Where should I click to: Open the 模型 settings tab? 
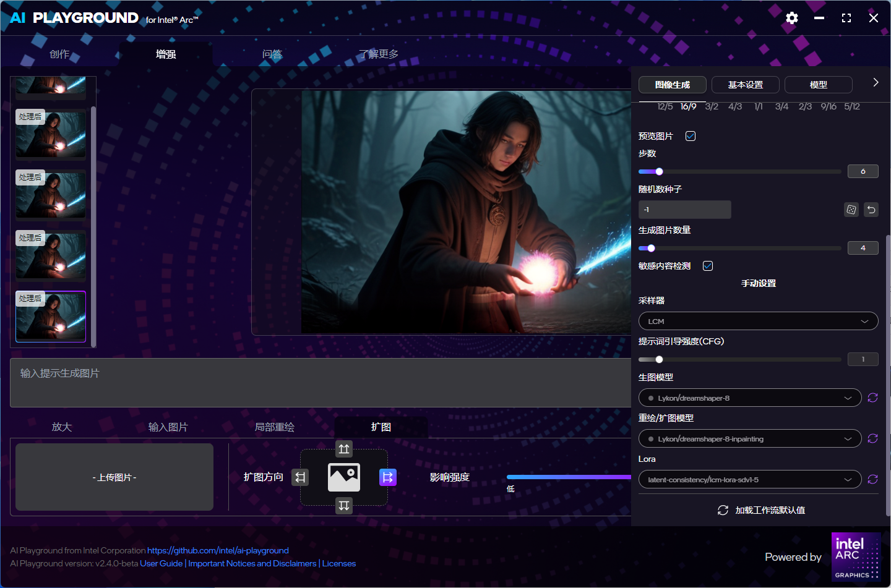tap(819, 85)
